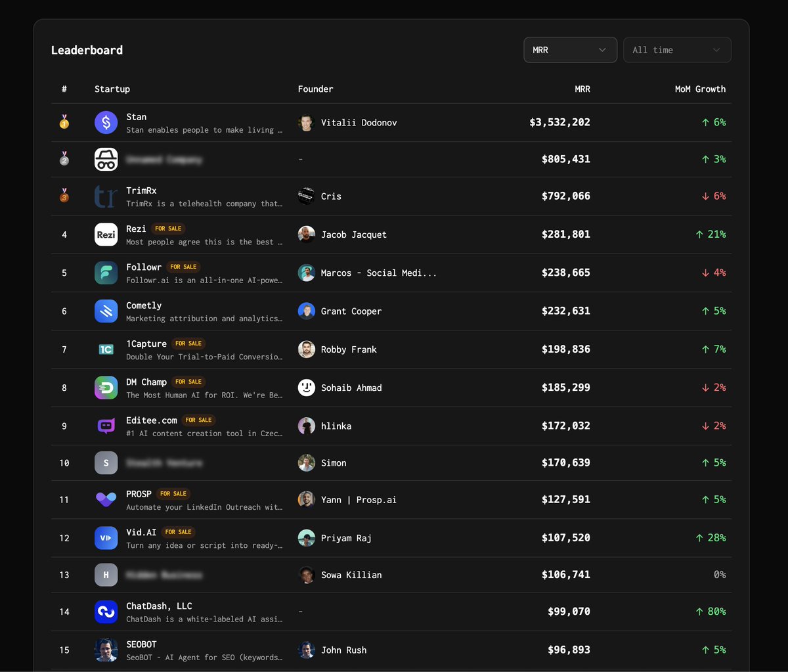Click the MRR column header
The image size is (788, 672).
point(582,89)
